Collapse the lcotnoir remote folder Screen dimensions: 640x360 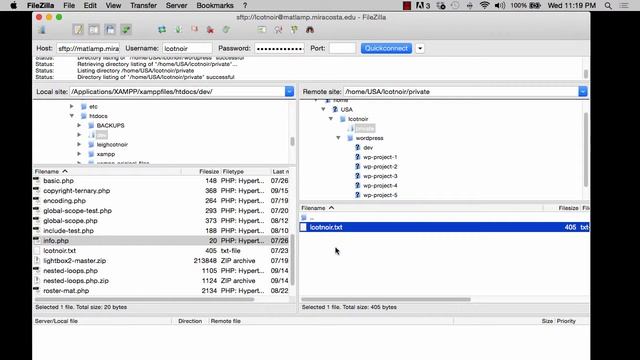click(x=331, y=119)
